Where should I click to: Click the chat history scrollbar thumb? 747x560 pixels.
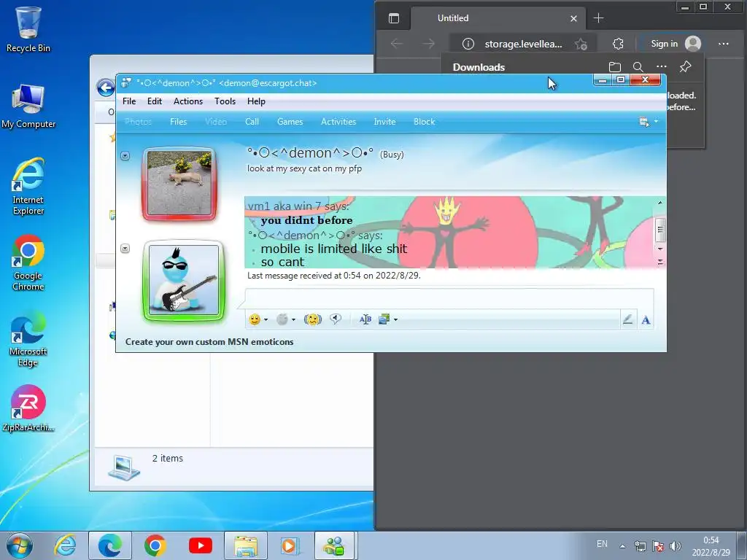659,230
